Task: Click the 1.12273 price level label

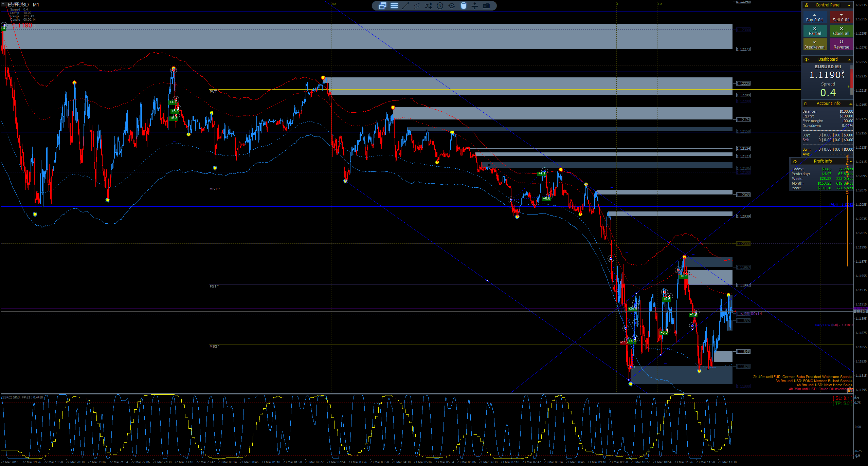Action: (x=743, y=49)
